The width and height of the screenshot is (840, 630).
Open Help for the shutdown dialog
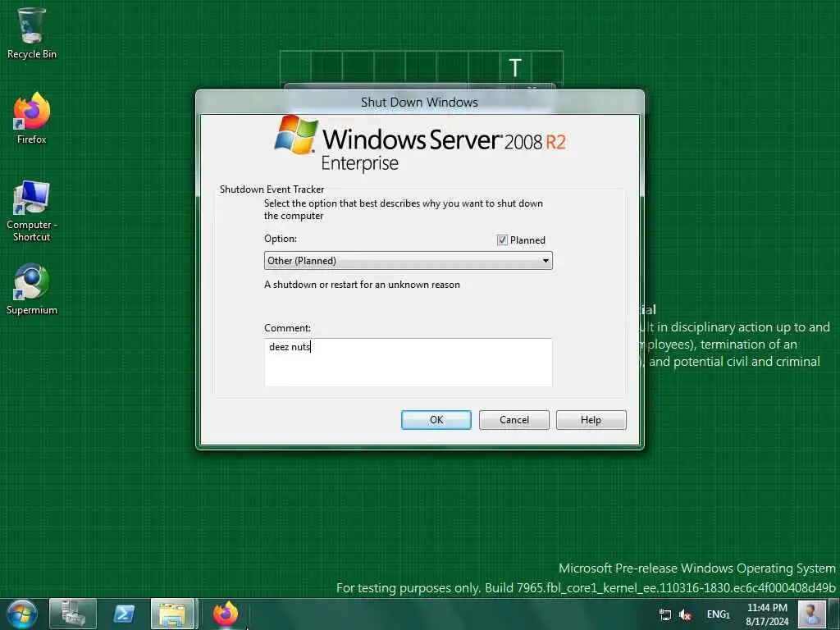pyautogui.click(x=591, y=420)
